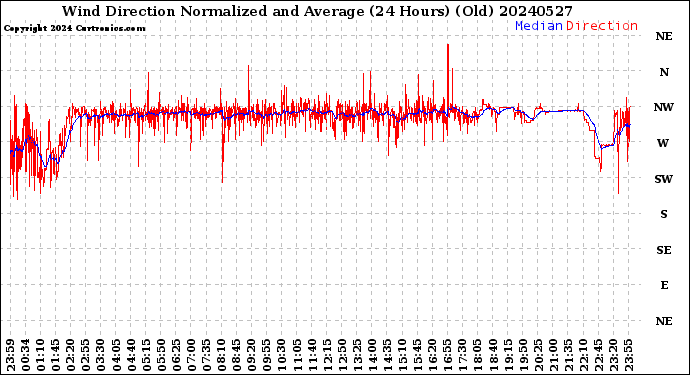Image resolution: width=690 pixels, height=375 pixels.
Task: Click the 21:00 time label
Action: pyautogui.click(x=553, y=355)
